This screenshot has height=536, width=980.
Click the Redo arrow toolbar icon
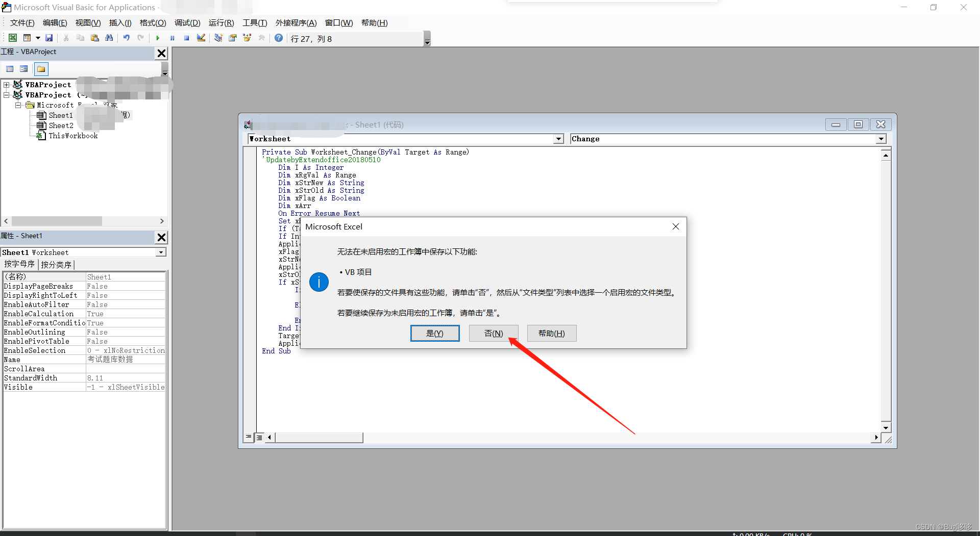point(140,38)
